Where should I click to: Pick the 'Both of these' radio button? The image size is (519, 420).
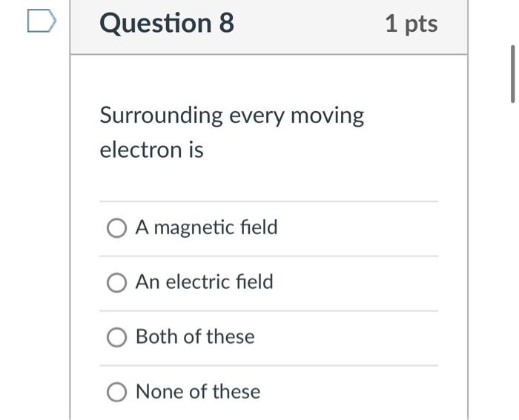coord(116,338)
